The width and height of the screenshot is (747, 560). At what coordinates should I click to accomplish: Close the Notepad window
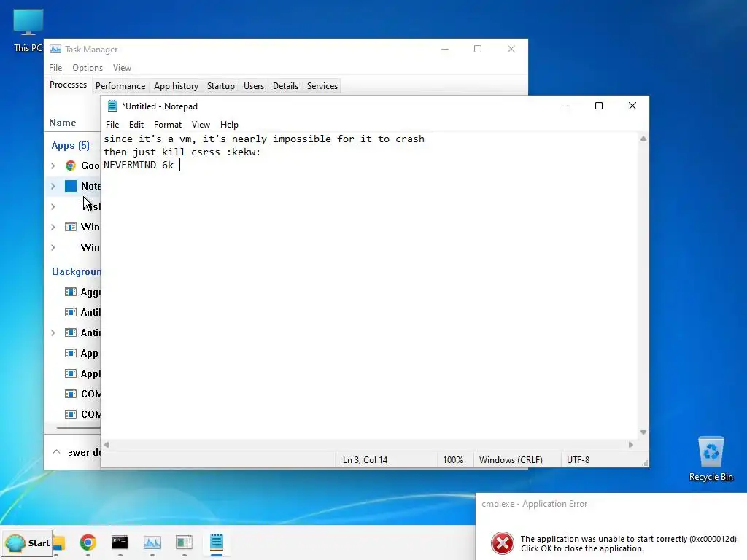(632, 106)
